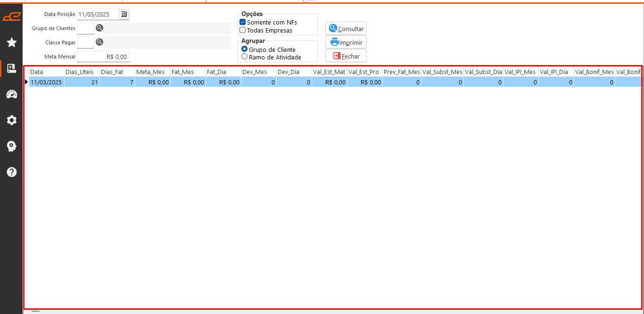Select the reports module sidebar icon
Image resolution: width=644 pixels, height=314 pixels.
tap(11, 68)
